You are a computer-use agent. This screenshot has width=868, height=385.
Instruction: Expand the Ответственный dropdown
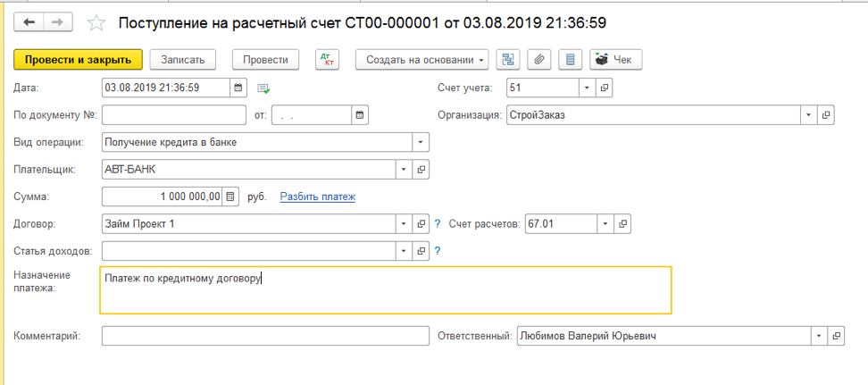[818, 336]
